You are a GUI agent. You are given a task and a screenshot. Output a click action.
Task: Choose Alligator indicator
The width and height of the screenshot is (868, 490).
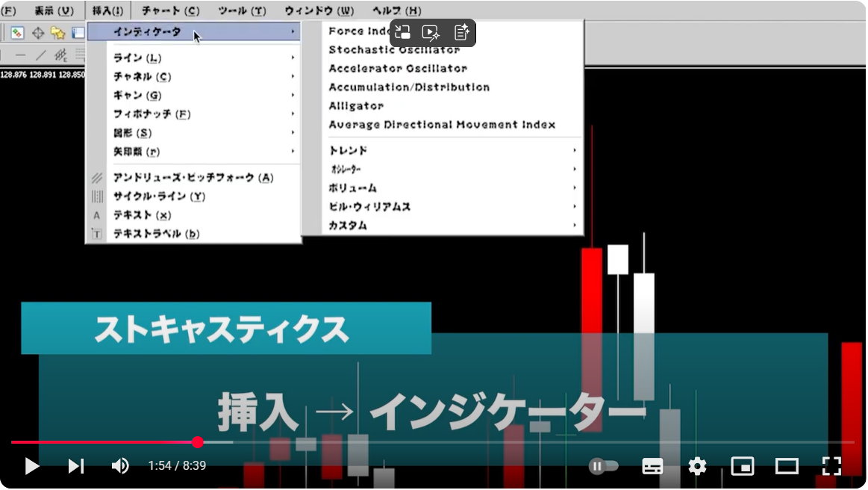[x=452, y=106]
